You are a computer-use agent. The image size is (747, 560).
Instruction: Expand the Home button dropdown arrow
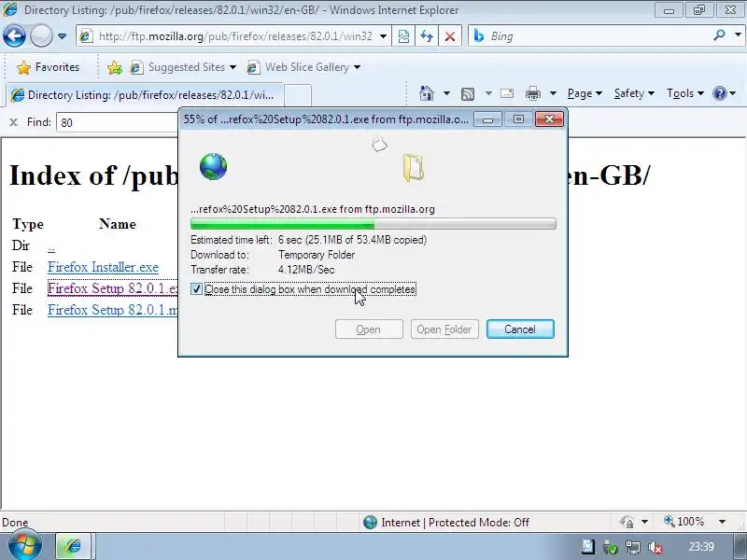(446, 93)
